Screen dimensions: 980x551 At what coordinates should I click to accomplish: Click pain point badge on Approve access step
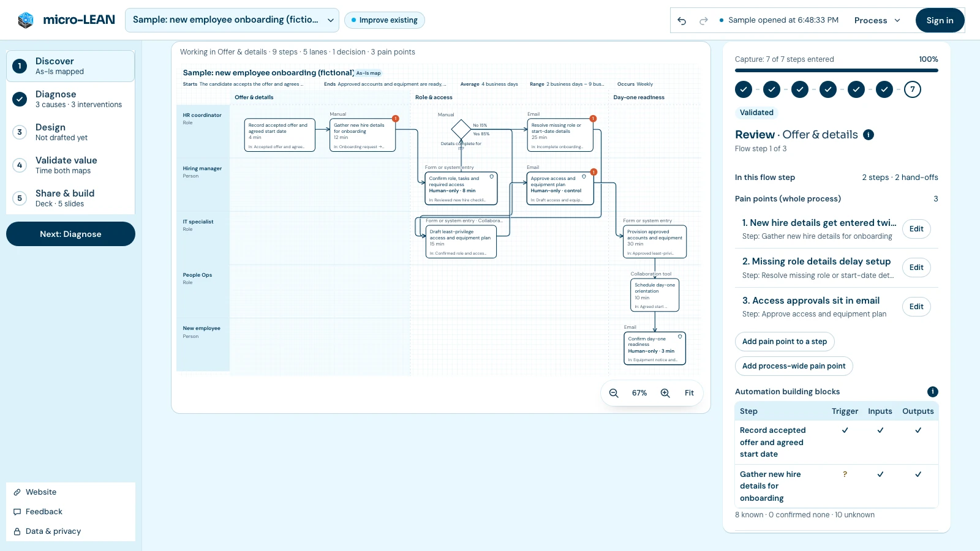594,172
